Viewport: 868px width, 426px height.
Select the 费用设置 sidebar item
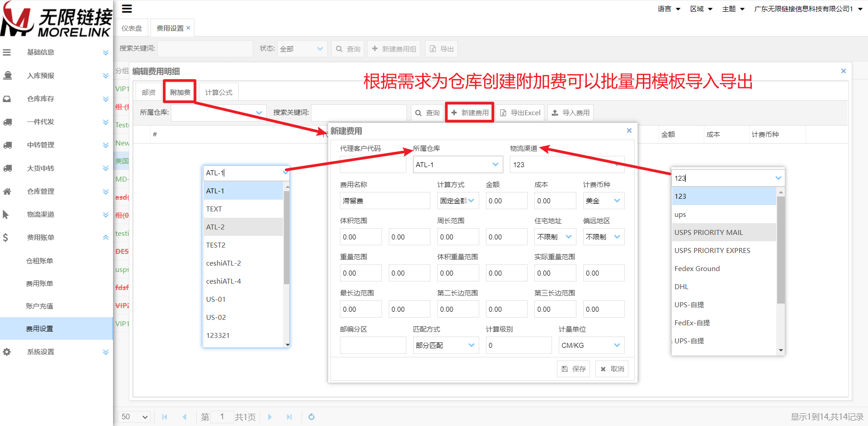point(56,328)
